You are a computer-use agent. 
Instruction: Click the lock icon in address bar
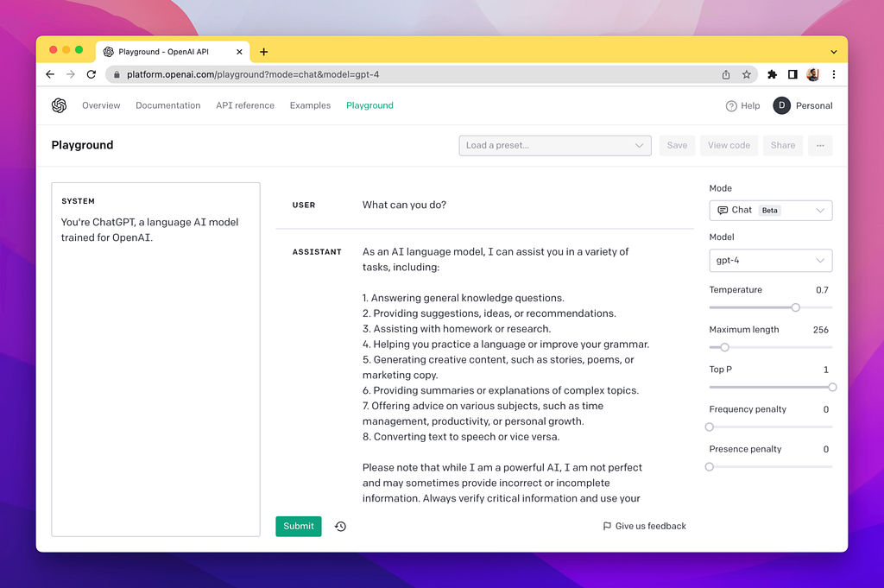click(x=117, y=74)
